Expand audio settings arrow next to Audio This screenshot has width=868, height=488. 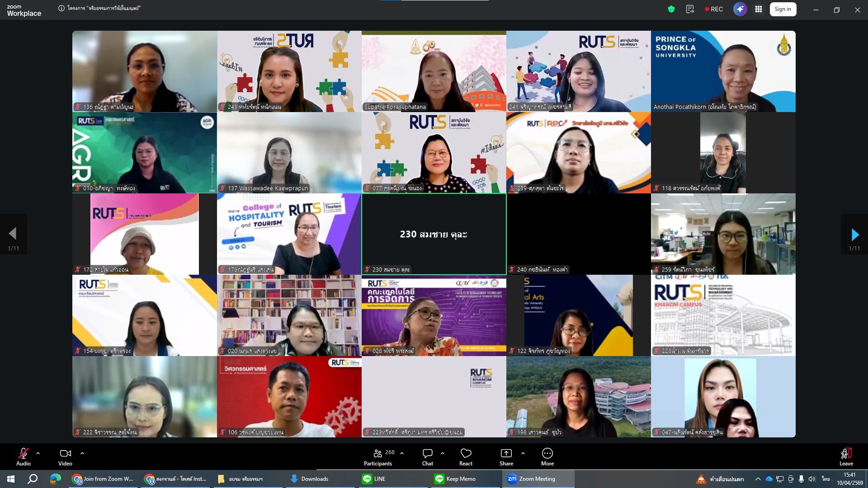[38, 453]
